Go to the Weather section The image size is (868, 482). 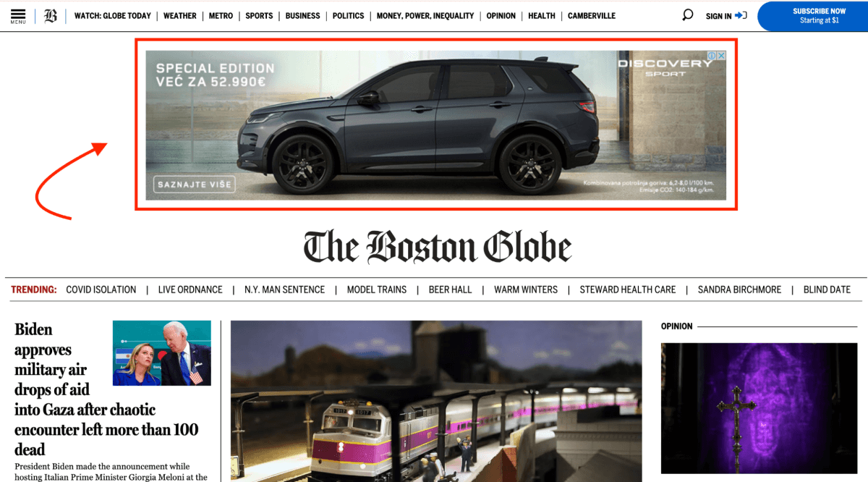coord(179,16)
